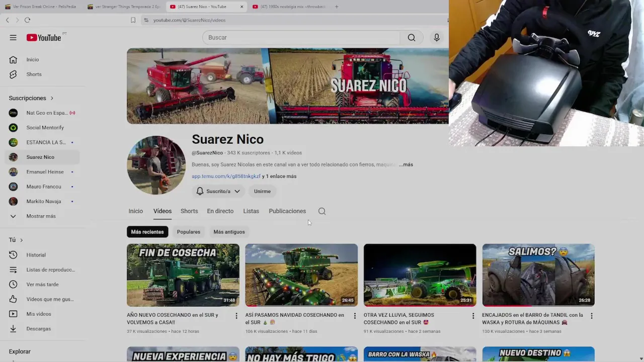
Task: Click the Buscar search field
Action: [302, 38]
